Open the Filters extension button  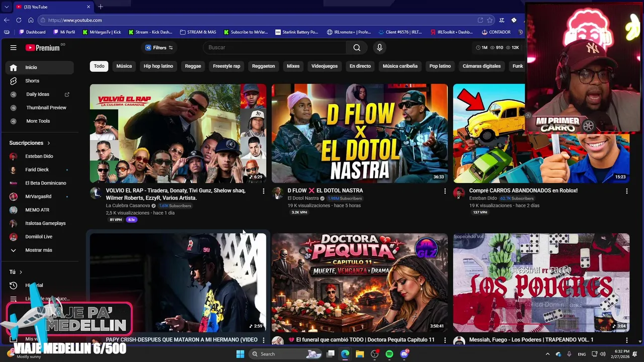click(x=159, y=48)
